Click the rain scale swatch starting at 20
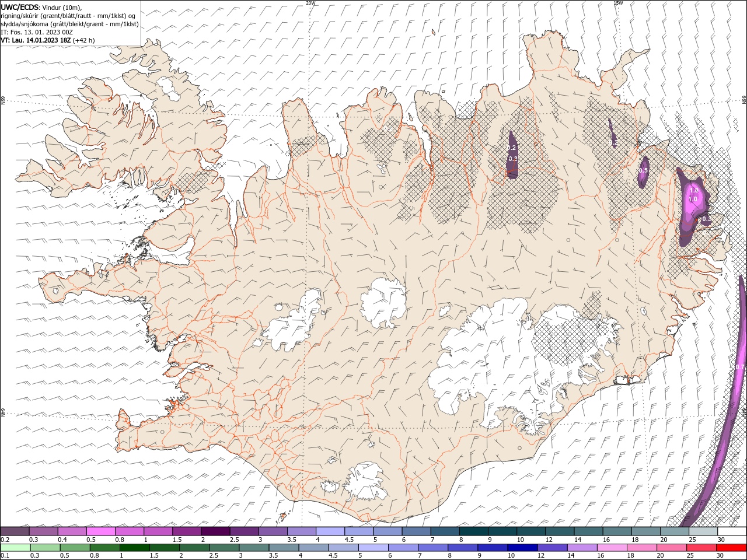Image resolution: width=747 pixels, height=560 pixels. point(672,548)
